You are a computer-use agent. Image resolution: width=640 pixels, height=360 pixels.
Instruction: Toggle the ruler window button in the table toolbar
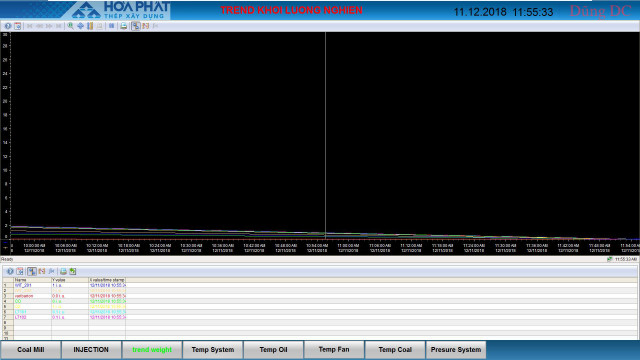(x=32, y=271)
